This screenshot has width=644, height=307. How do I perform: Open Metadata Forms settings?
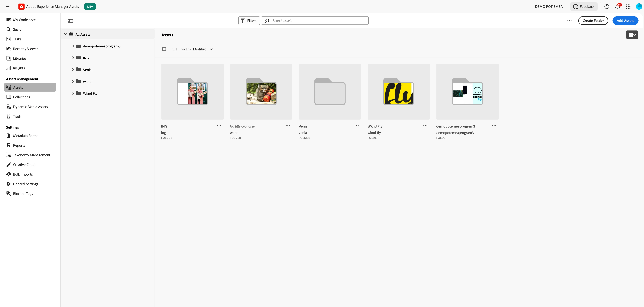pos(30,136)
